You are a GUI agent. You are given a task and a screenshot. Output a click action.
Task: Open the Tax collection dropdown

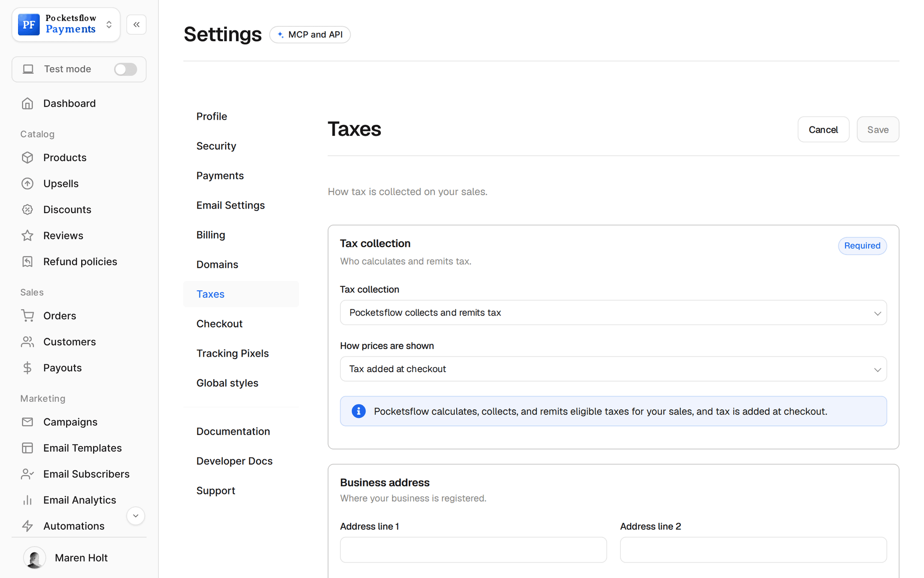click(613, 312)
